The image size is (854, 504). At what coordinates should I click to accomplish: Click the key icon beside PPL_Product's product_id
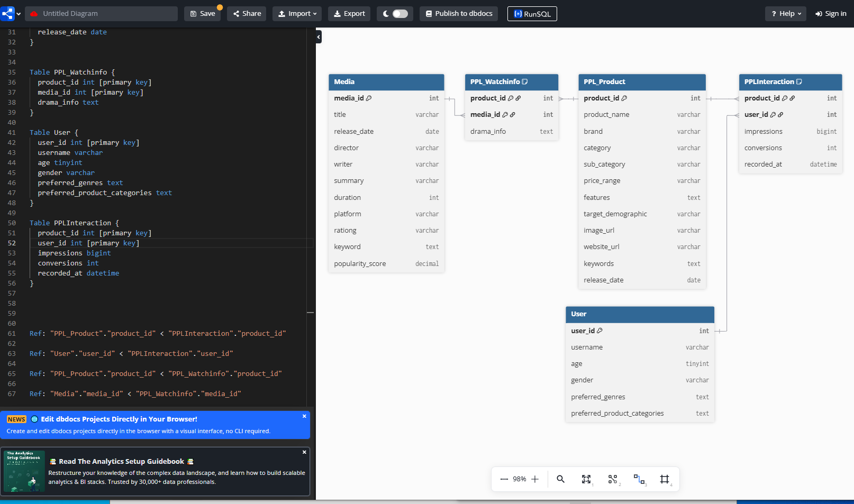tap(624, 98)
